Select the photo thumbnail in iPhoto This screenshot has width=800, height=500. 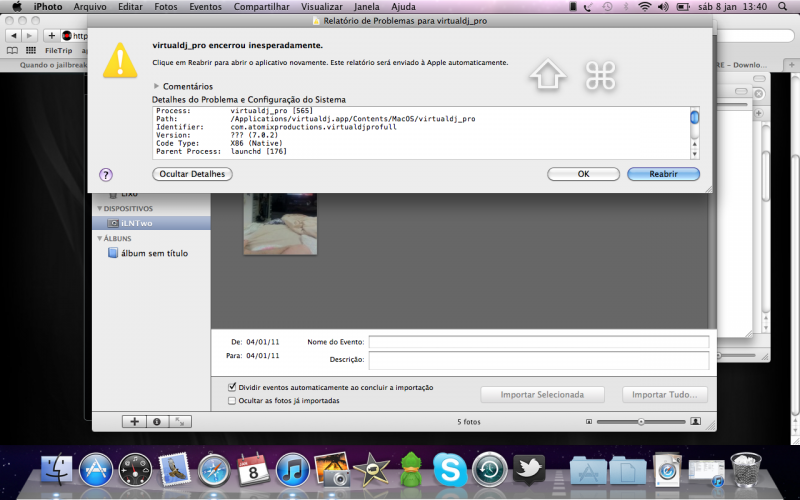(280, 223)
